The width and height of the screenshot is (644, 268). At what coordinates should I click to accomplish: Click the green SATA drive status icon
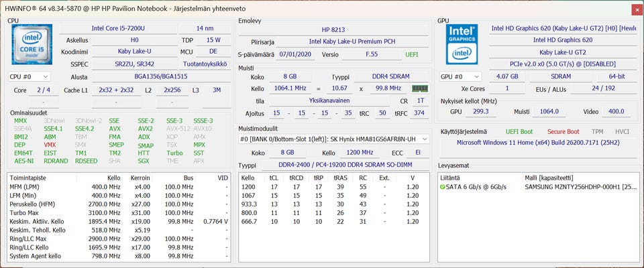pyautogui.click(x=443, y=186)
